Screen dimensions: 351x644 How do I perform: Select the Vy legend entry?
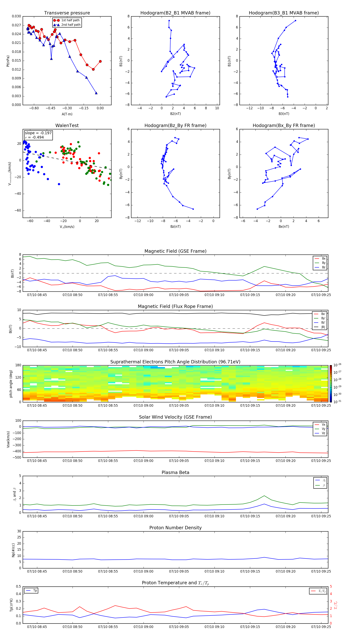320,429
